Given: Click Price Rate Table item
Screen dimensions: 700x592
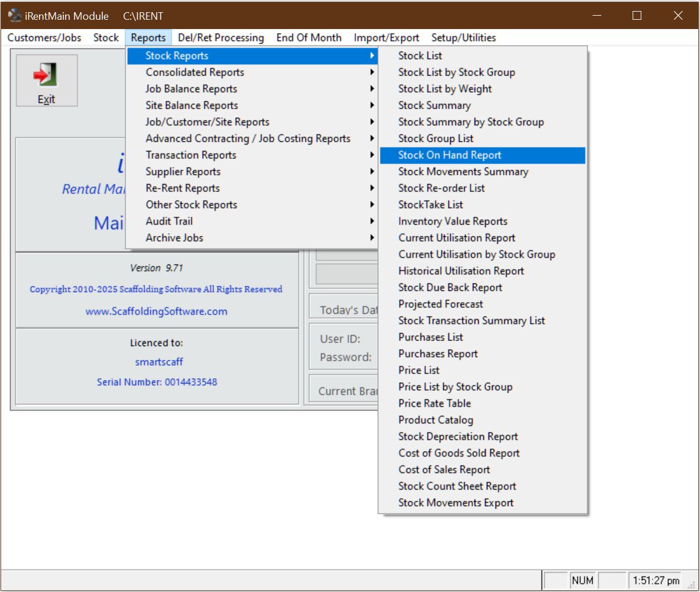Looking at the screenshot, I should (434, 403).
